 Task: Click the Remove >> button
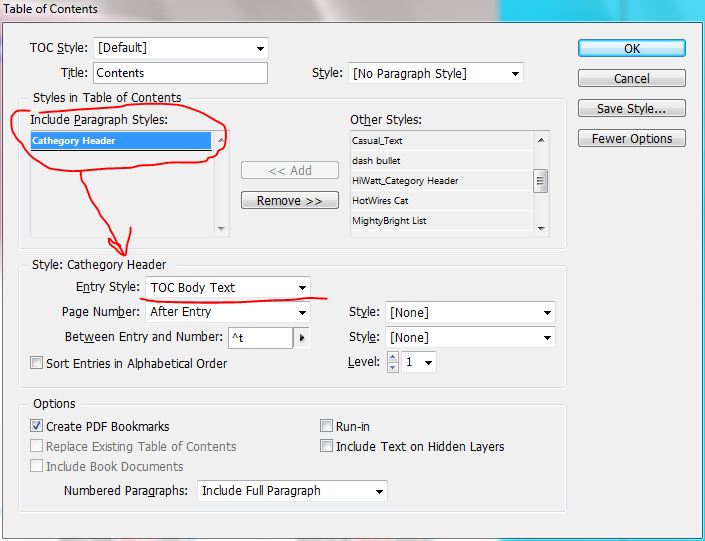[x=290, y=200]
